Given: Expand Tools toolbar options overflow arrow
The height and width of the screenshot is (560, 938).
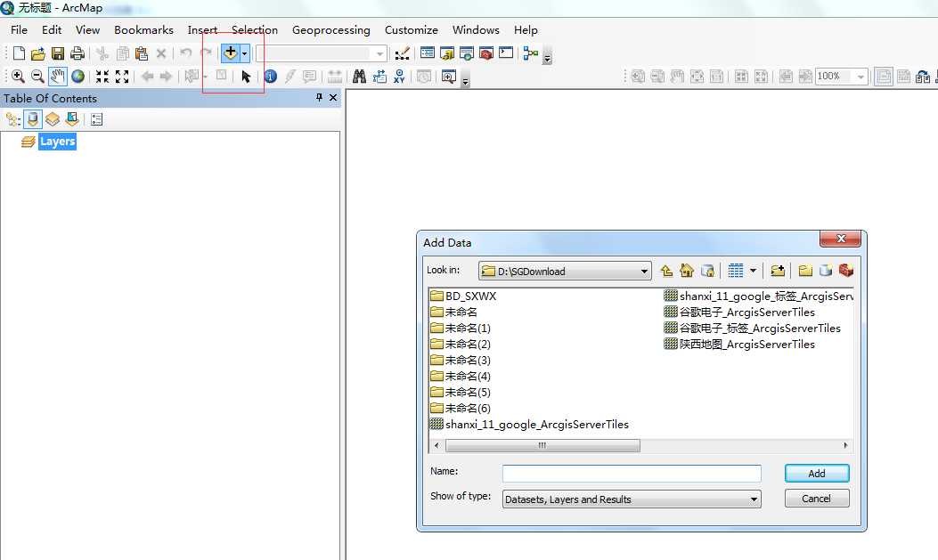Looking at the screenshot, I should [465, 81].
